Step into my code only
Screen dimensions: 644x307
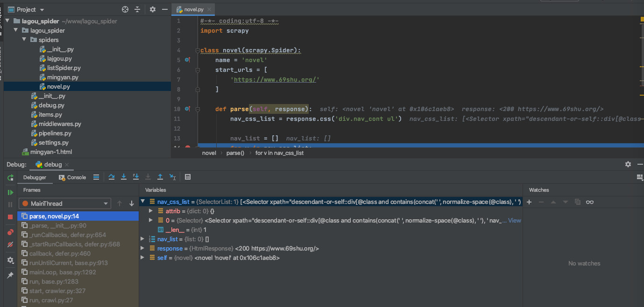(x=136, y=177)
